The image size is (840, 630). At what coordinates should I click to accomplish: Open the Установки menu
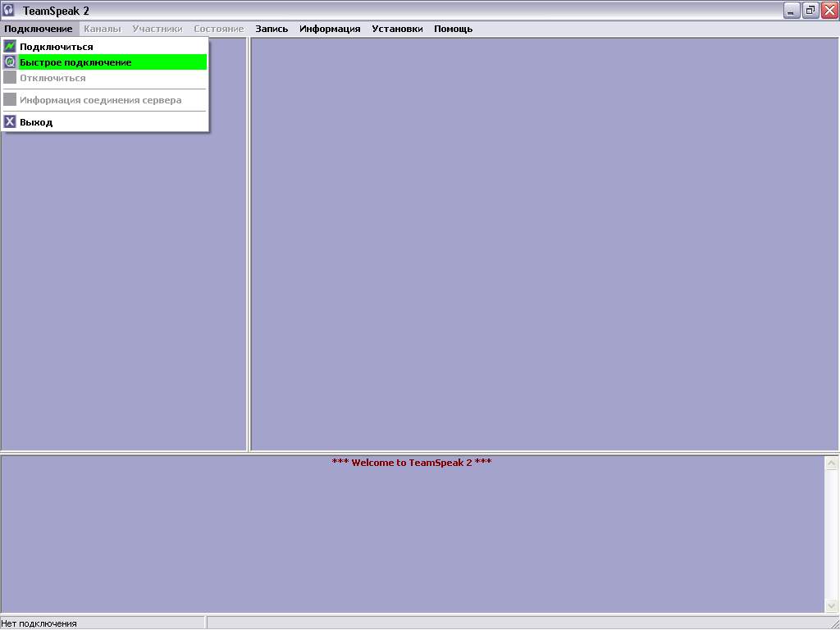[x=398, y=29]
